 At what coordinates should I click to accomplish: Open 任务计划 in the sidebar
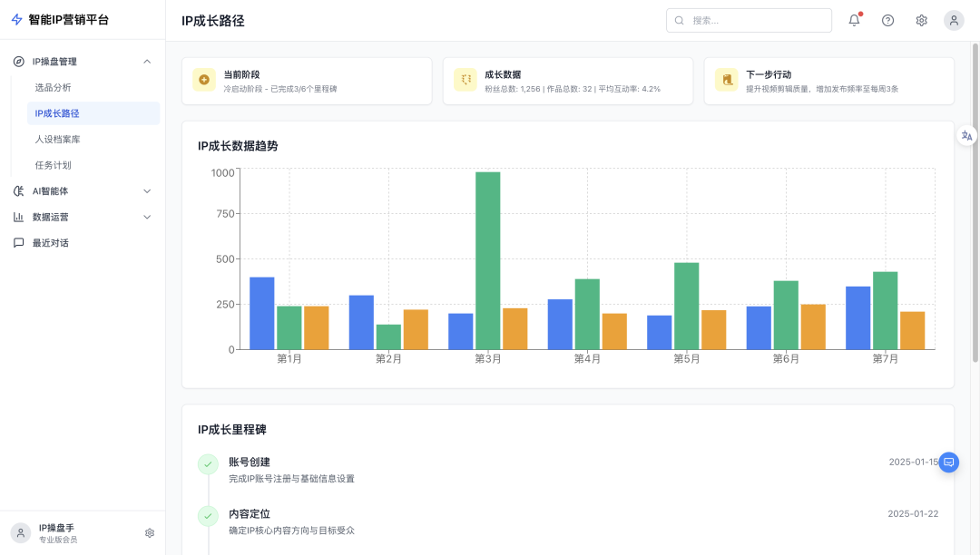(x=93, y=165)
